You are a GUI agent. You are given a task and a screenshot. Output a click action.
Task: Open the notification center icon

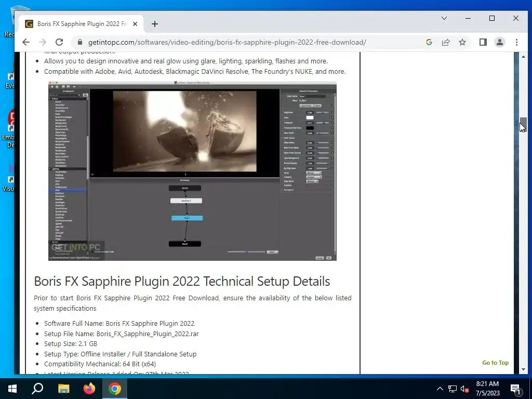(x=515, y=389)
